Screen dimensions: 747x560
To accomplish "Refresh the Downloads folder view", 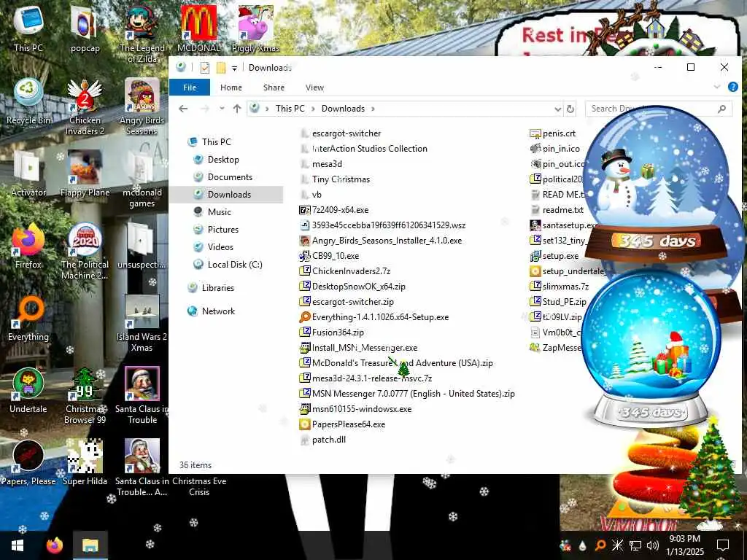I will (570, 109).
